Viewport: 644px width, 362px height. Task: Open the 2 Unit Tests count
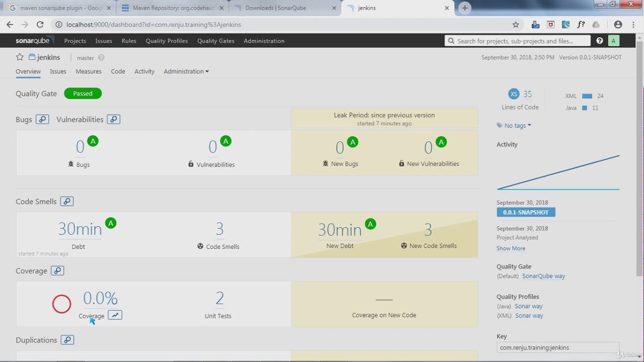(x=219, y=298)
